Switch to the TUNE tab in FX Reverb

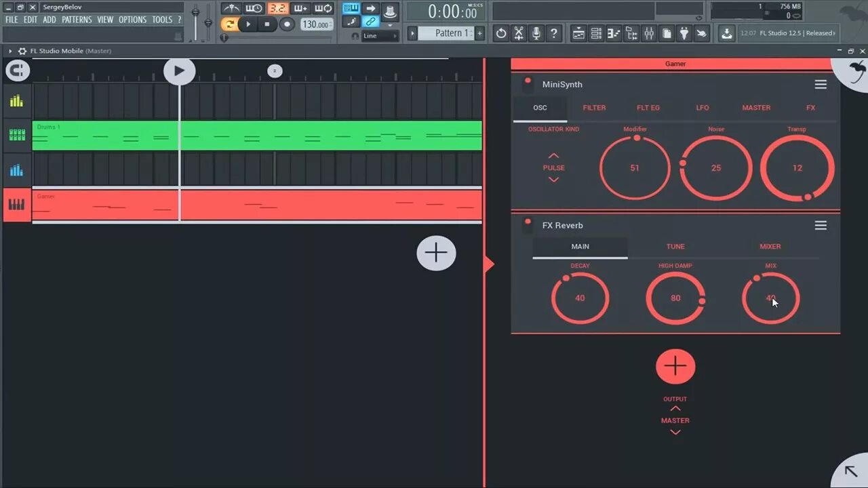pyautogui.click(x=675, y=247)
